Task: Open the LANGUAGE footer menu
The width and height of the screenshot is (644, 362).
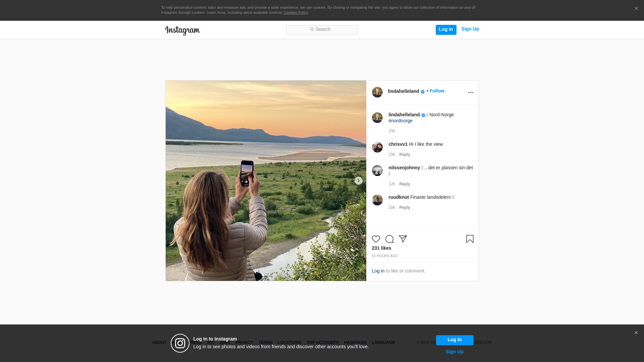Action: tap(383, 343)
